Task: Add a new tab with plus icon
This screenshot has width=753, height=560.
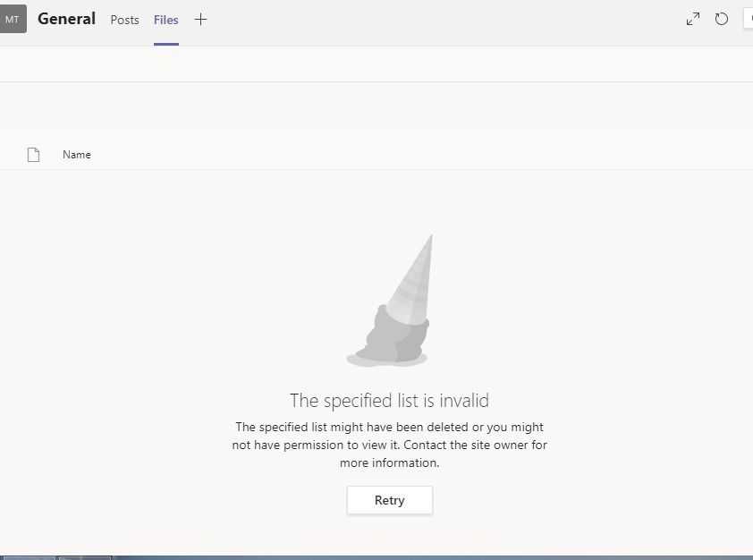Action: [200, 19]
